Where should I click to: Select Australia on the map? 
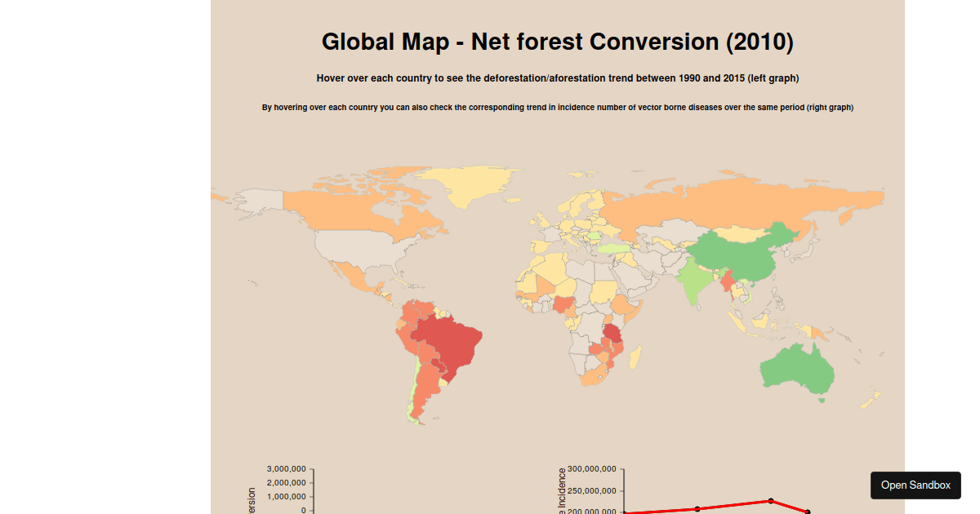click(796, 371)
